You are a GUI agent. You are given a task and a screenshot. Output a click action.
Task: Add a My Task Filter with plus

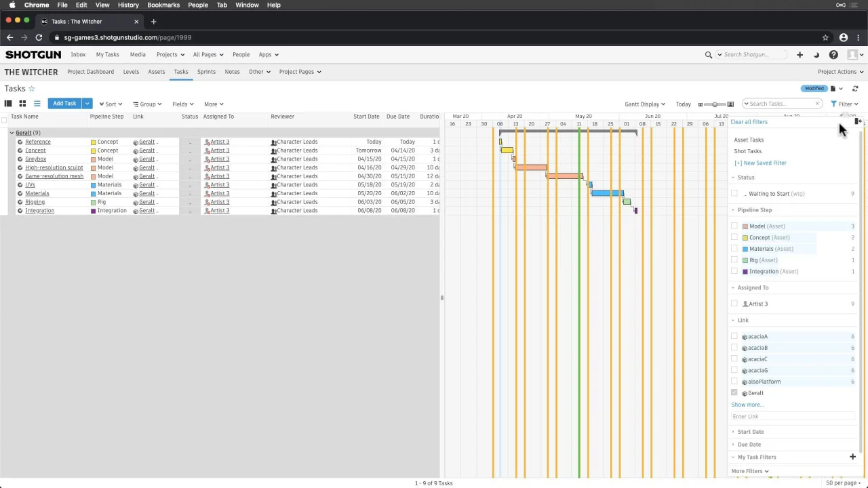(x=852, y=457)
